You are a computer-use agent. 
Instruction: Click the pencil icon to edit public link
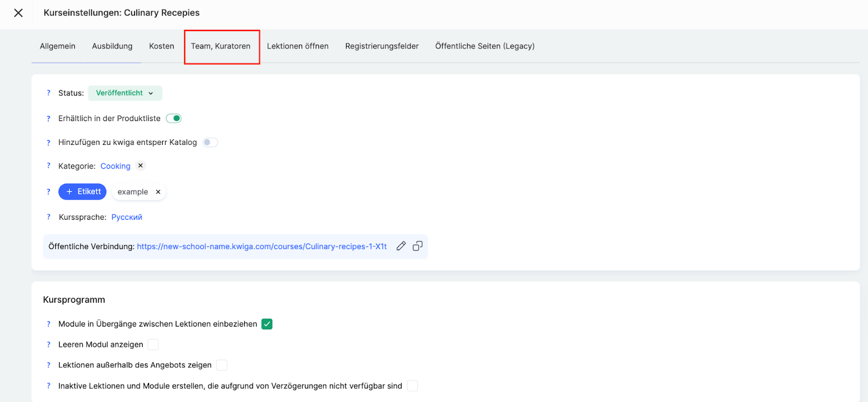tap(401, 246)
